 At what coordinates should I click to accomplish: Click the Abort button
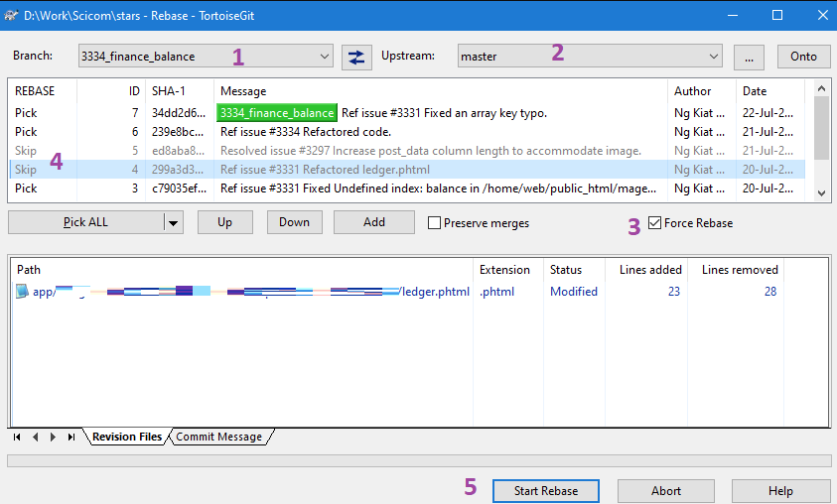pyautogui.click(x=665, y=490)
